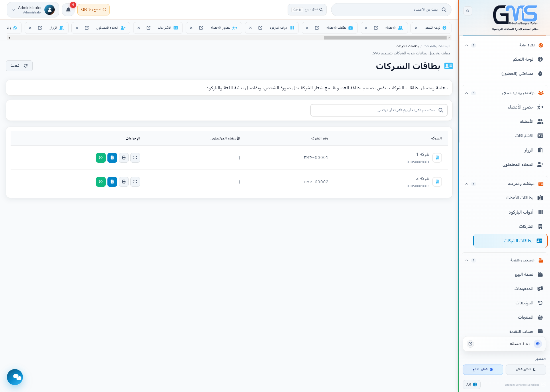This screenshot has height=392, width=550.
Task: Download the card file for شركة 2
Action: [112, 182]
